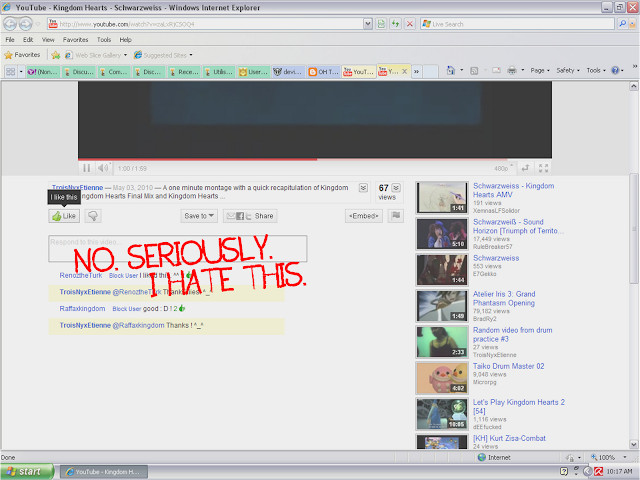640x480 pixels.
Task: Click the thumbs up Like button
Action: tap(64, 216)
